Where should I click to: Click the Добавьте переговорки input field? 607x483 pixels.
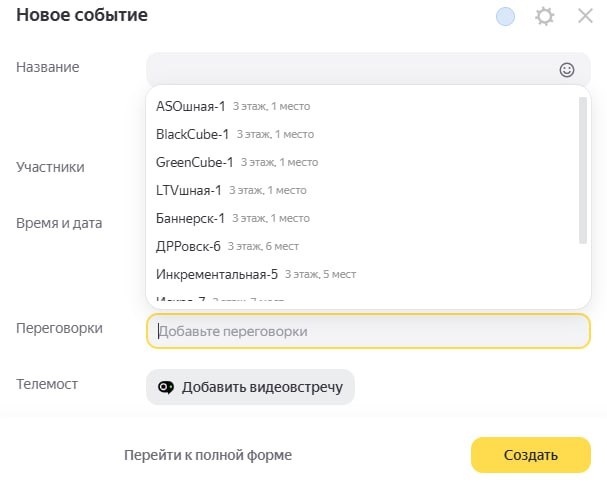[x=368, y=331]
